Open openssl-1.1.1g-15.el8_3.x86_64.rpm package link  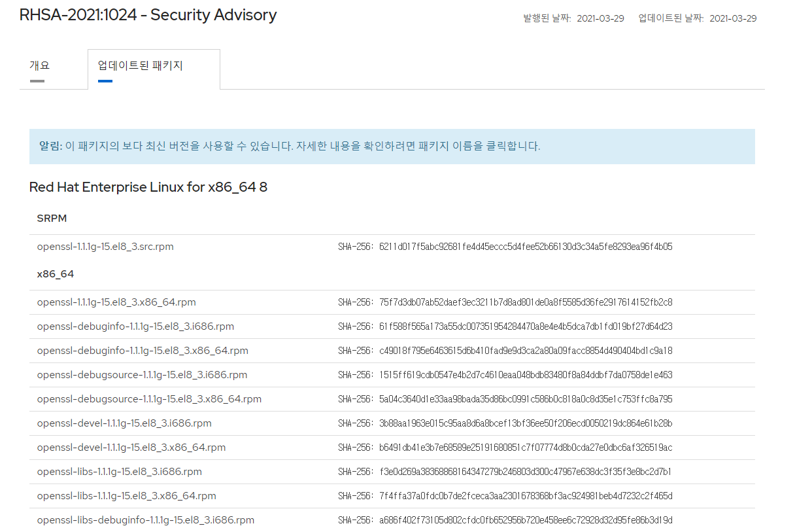116,302
